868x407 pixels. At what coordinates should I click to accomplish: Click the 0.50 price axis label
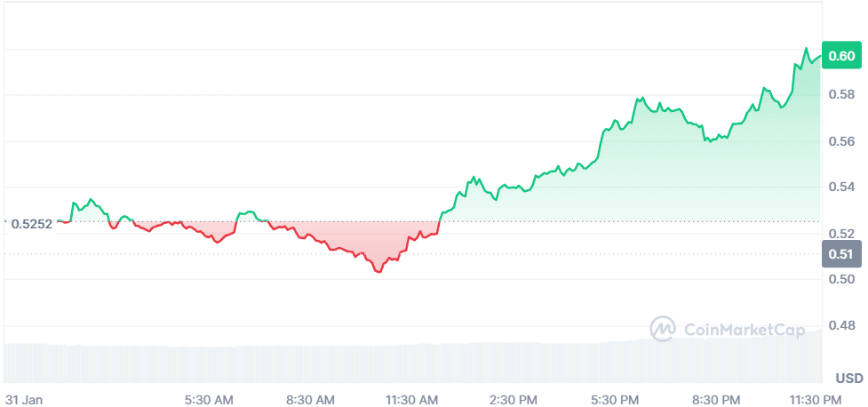click(840, 279)
